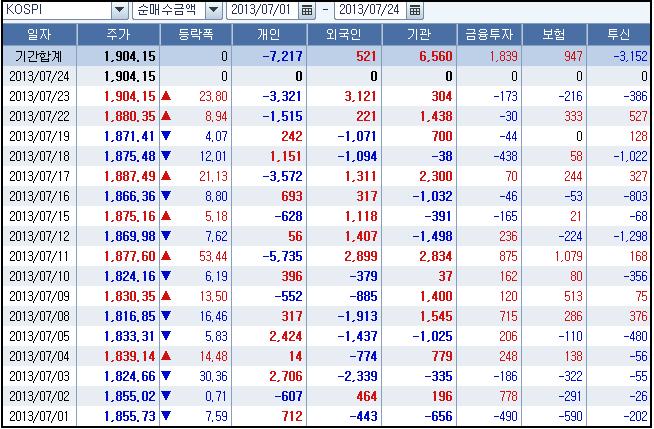Click the individual total -7,217
This screenshot has width=654, height=429.
(282, 56)
